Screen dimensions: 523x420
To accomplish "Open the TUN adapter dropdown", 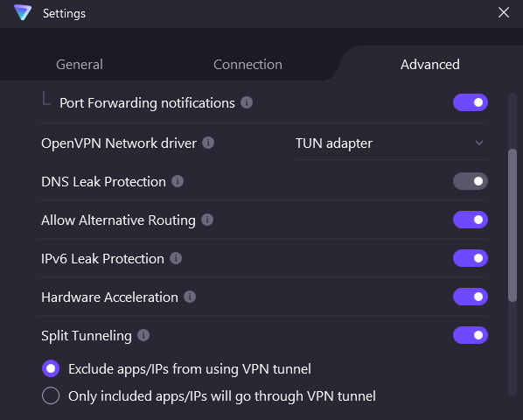I will (x=392, y=143).
